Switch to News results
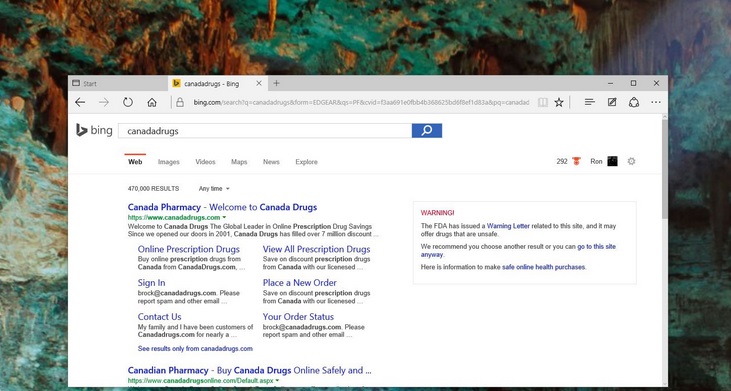This screenshot has width=731, height=391. (x=271, y=162)
